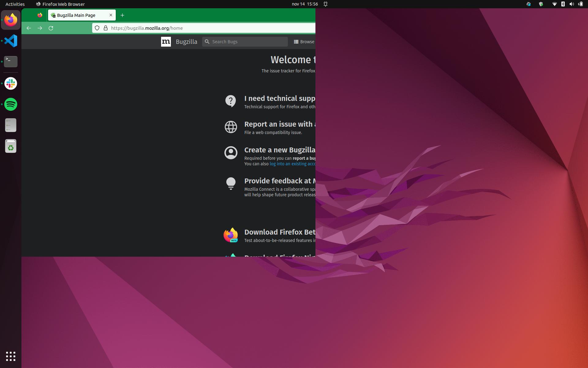Start Spotify from the dock

(10, 104)
